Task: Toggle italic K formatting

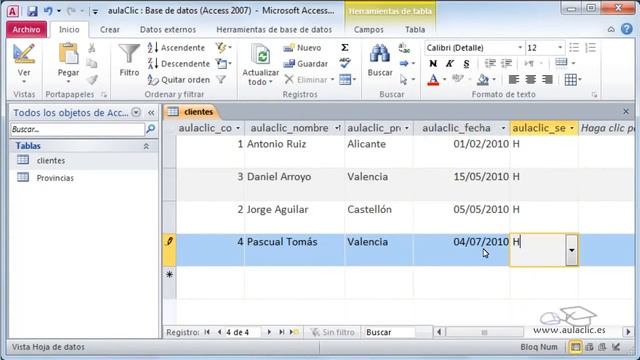Action: (449, 64)
